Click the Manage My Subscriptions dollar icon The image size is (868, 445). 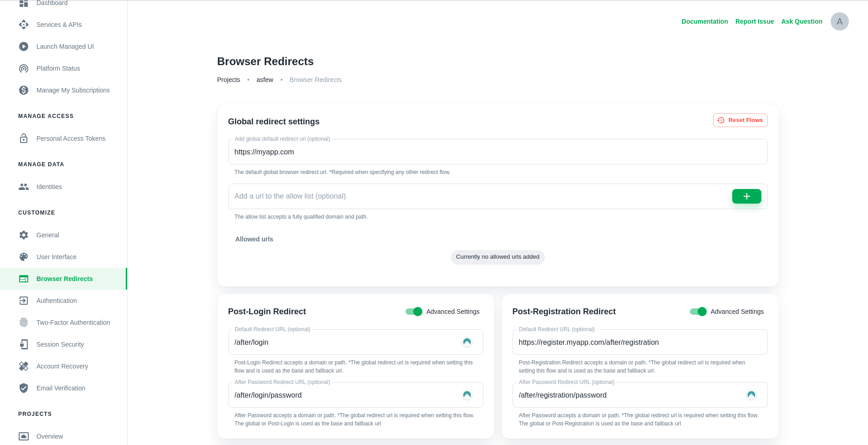point(24,90)
